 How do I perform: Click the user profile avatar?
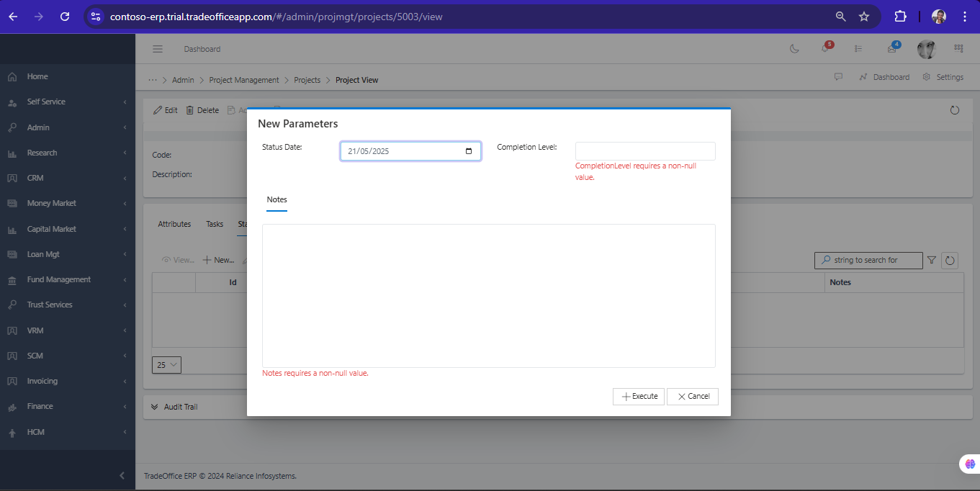point(926,49)
